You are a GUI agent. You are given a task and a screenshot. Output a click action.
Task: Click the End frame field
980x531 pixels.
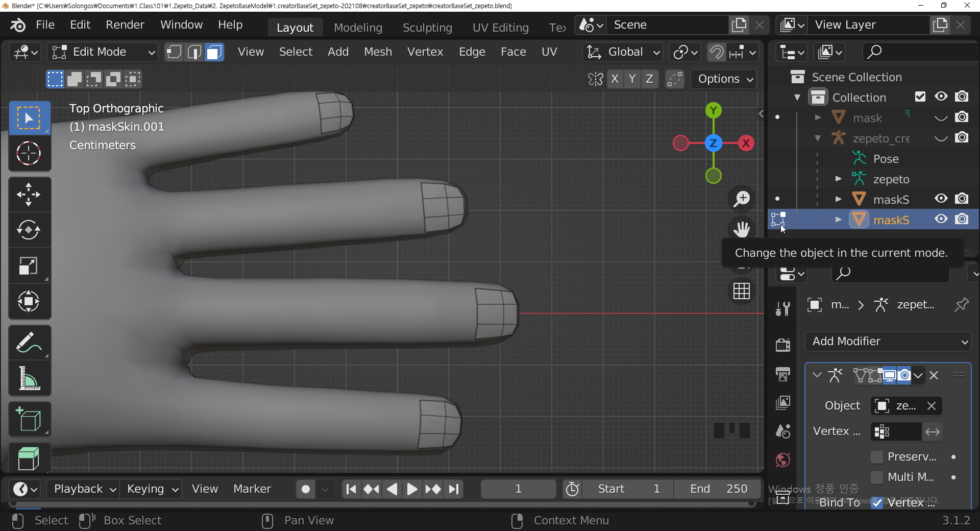pyautogui.click(x=718, y=489)
